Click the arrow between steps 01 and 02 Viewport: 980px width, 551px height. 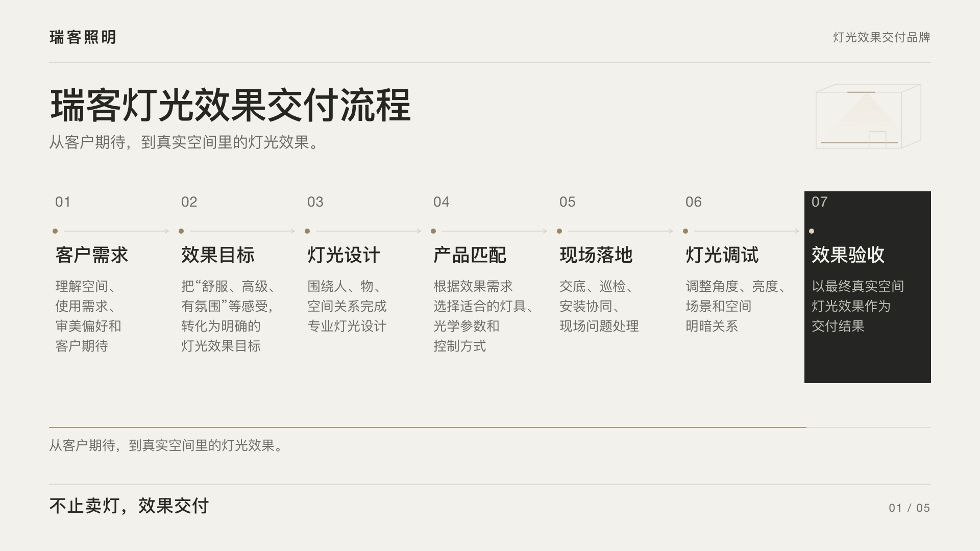tap(116, 231)
